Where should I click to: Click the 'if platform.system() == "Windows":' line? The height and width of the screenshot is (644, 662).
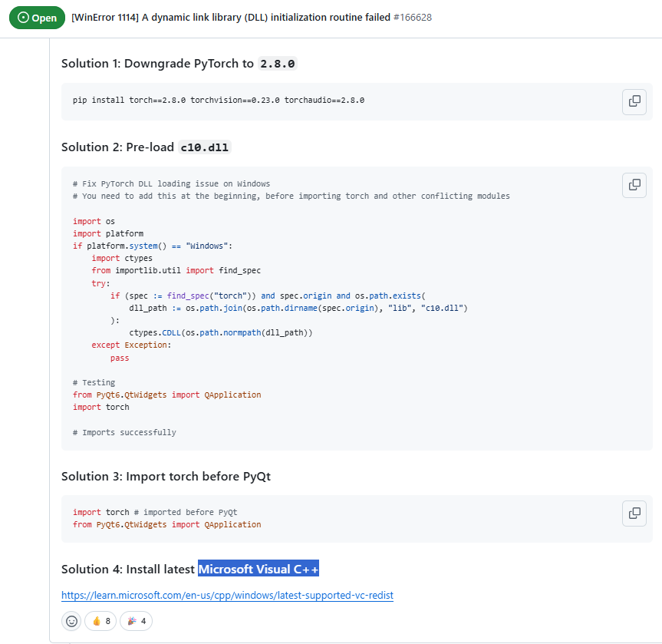point(153,246)
